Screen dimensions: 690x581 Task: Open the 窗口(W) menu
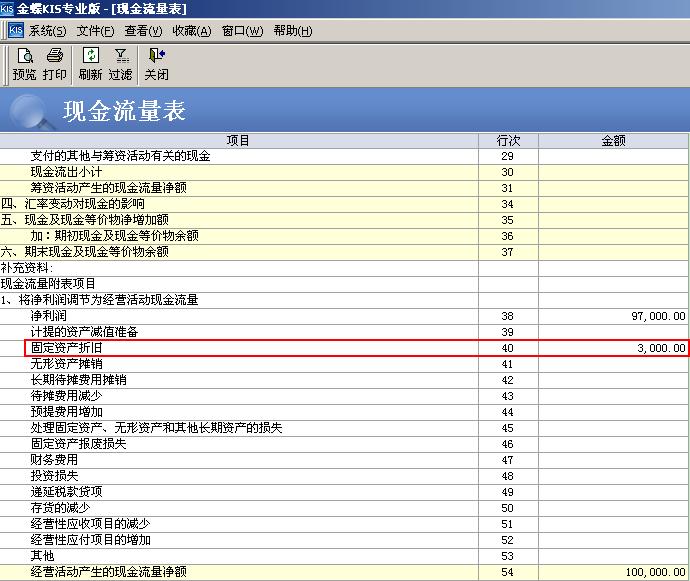242,31
